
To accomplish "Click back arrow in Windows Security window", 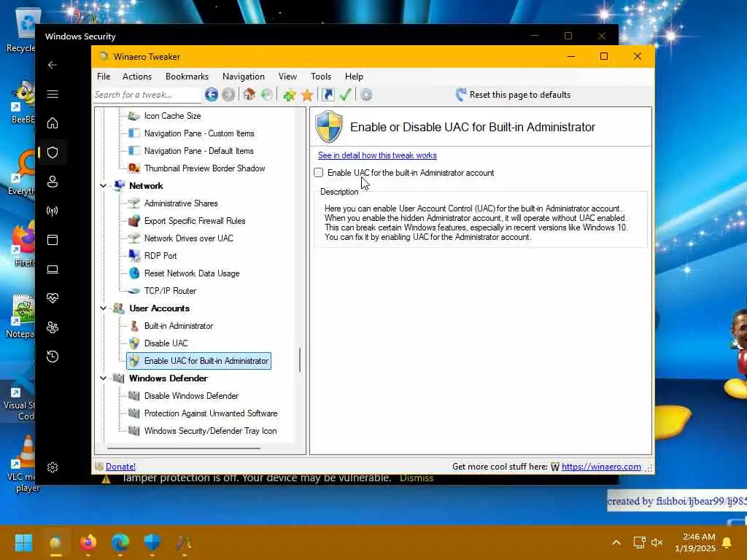I will [53, 65].
